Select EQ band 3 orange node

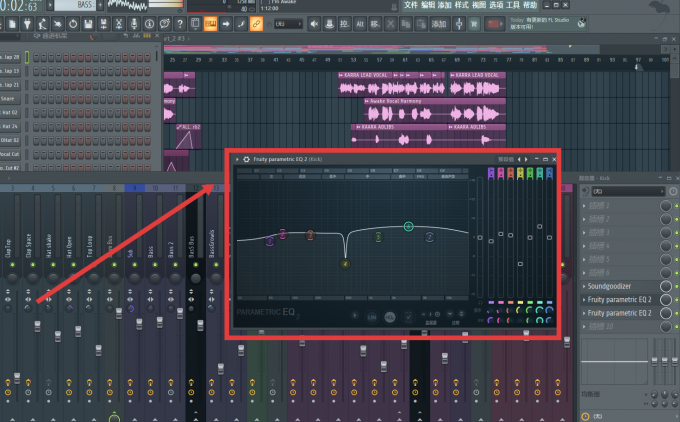point(310,235)
